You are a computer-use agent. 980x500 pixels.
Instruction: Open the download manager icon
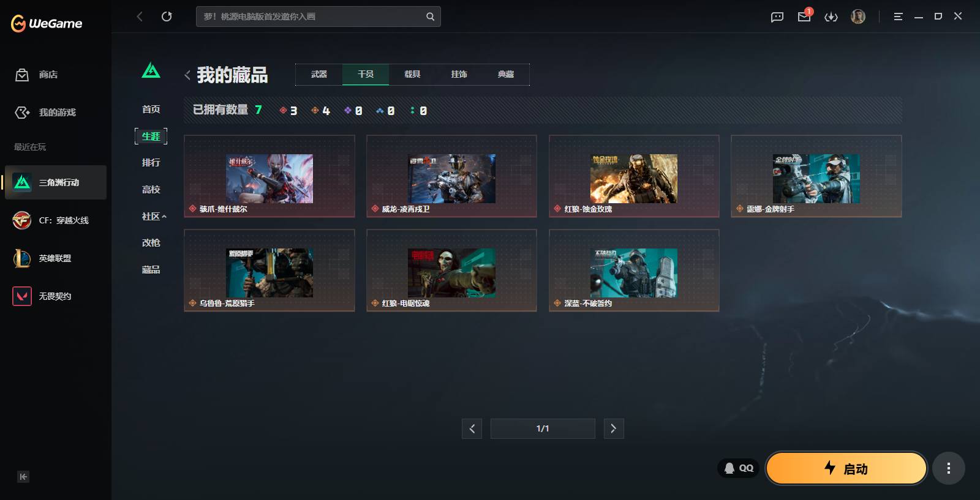click(x=831, y=17)
